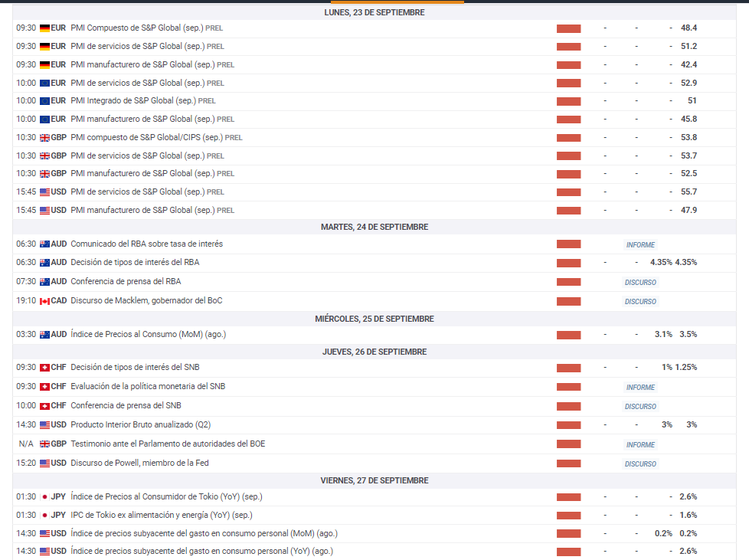The image size is (749, 560).
Task: Click the Australian flag beside Comunicado del RBA
Action: (x=44, y=244)
